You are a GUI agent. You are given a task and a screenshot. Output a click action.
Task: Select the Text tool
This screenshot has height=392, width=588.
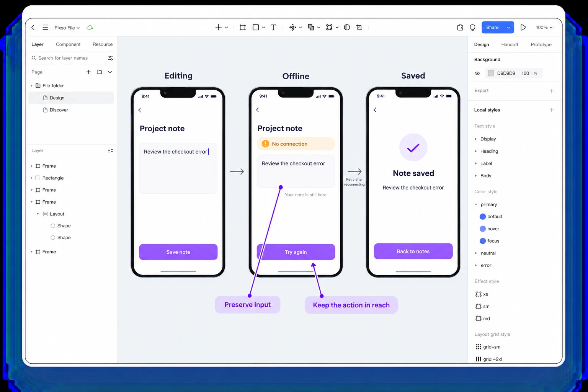click(273, 27)
